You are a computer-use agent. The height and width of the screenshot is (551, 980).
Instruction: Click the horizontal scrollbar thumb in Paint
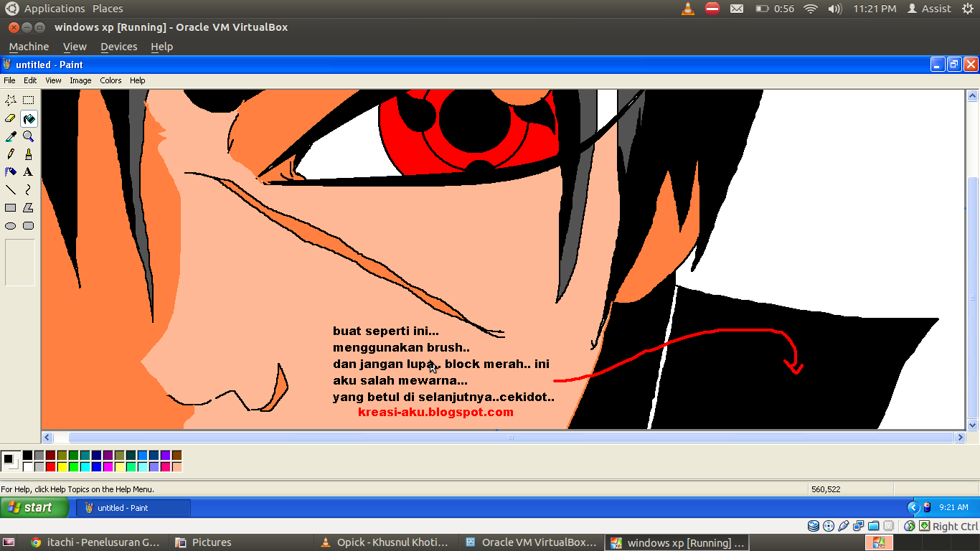click(511, 437)
